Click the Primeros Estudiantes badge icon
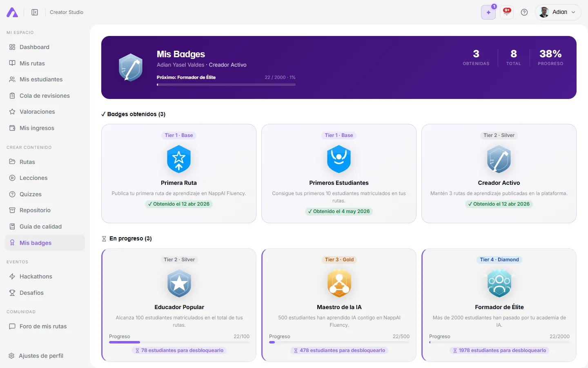The width and height of the screenshot is (588, 368). (339, 159)
